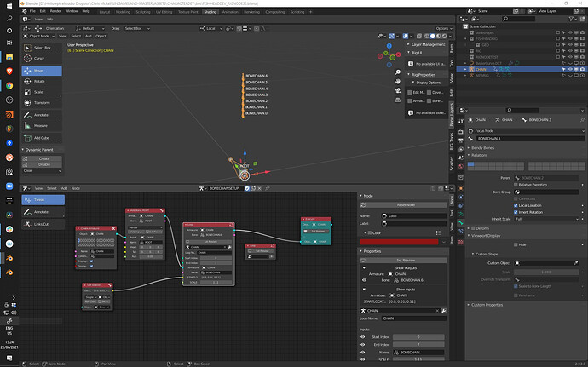This screenshot has width=588, height=367.
Task: Open File Explorer from taskbar
Action: [x=9, y=57]
